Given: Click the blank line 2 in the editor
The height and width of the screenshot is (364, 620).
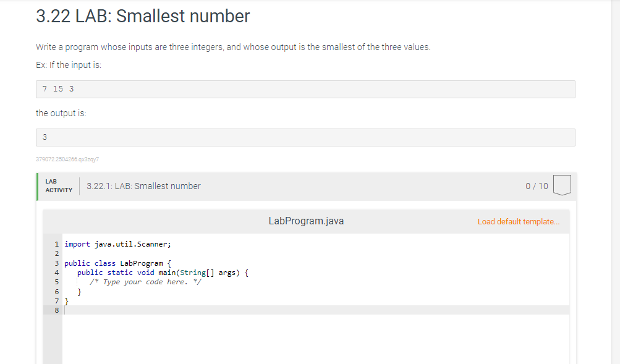Looking at the screenshot, I should (x=315, y=254).
